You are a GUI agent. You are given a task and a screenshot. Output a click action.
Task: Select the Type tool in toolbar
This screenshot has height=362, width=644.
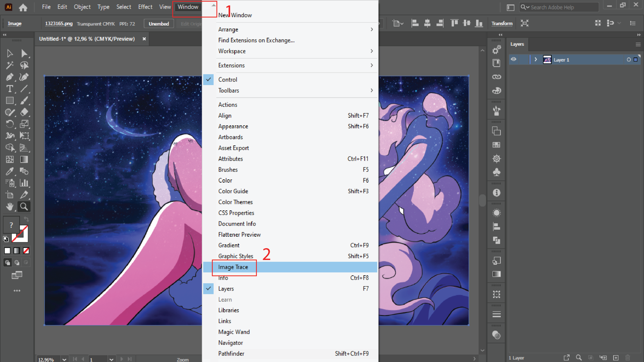[10, 89]
